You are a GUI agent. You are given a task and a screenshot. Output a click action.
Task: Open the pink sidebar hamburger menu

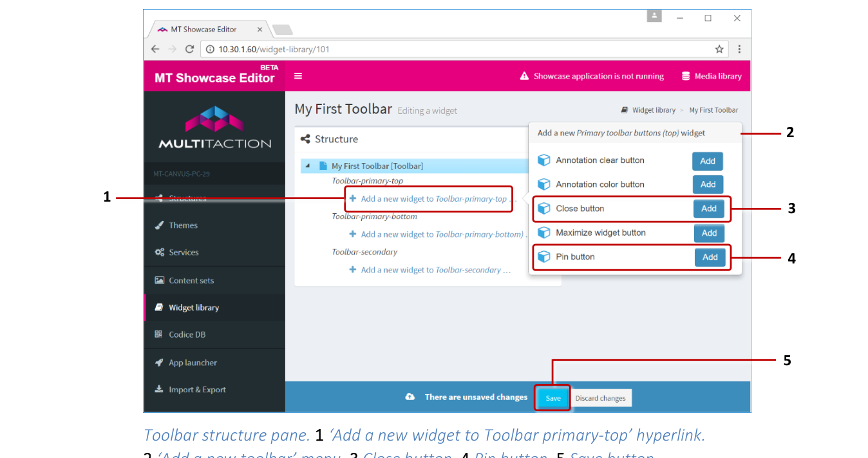click(297, 75)
